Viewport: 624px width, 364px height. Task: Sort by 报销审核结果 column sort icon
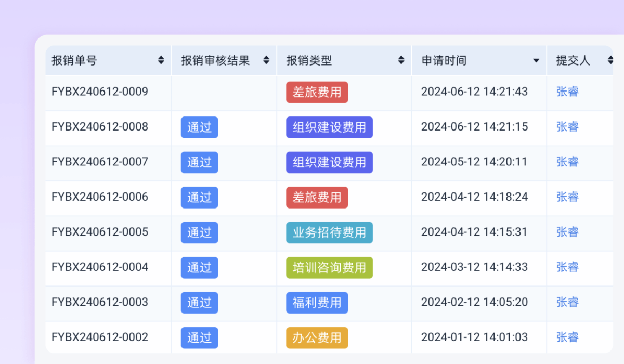(x=266, y=60)
